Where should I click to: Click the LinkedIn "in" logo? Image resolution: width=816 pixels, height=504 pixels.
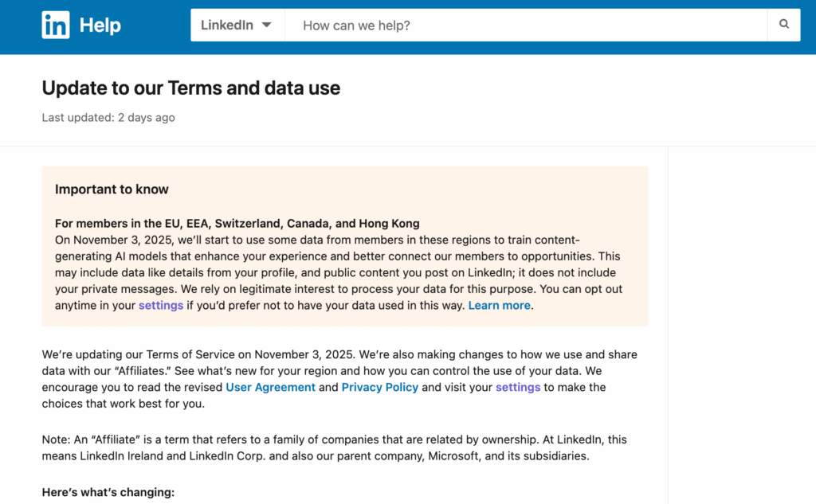(56, 25)
